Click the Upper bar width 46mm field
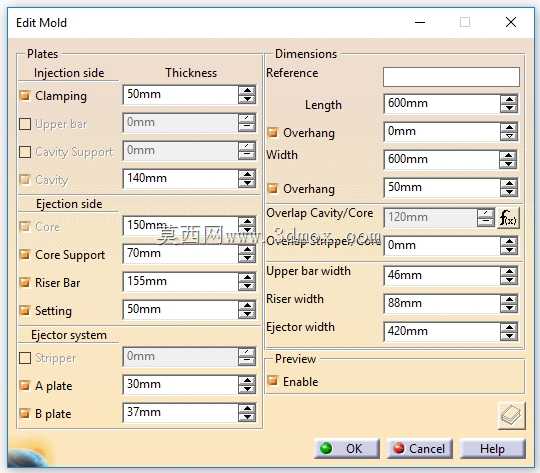This screenshot has width=540, height=473. (x=442, y=276)
